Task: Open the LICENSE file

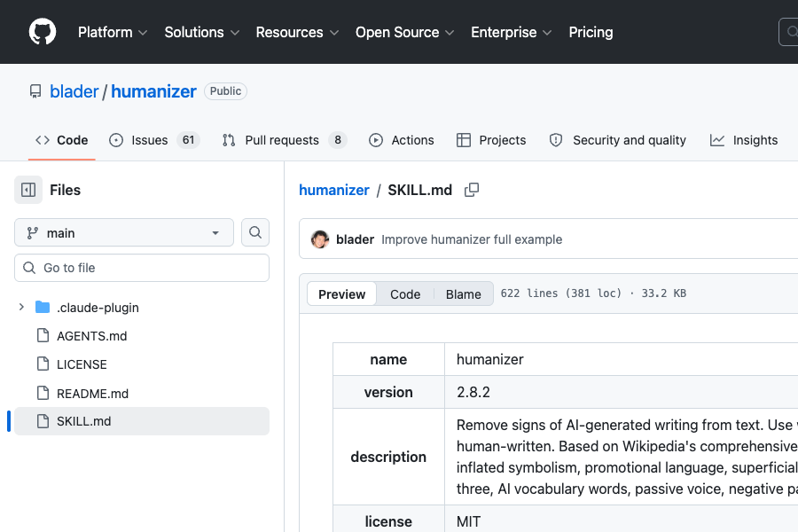Action: coord(82,364)
